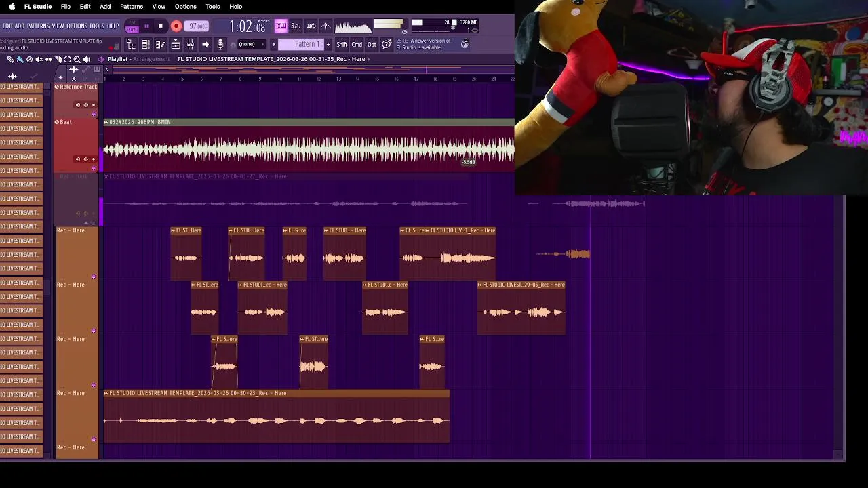Open the tempo 97.000 field
868x488 pixels.
point(196,26)
